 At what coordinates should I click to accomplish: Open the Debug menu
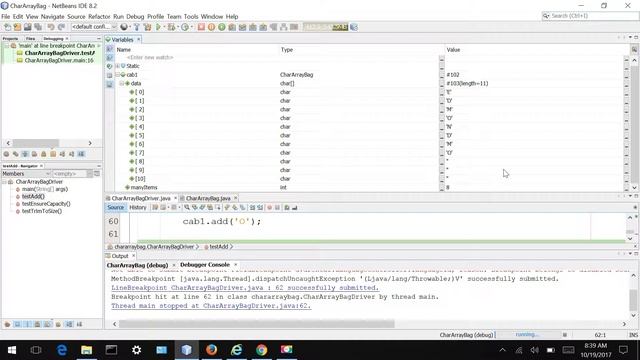coord(135,16)
